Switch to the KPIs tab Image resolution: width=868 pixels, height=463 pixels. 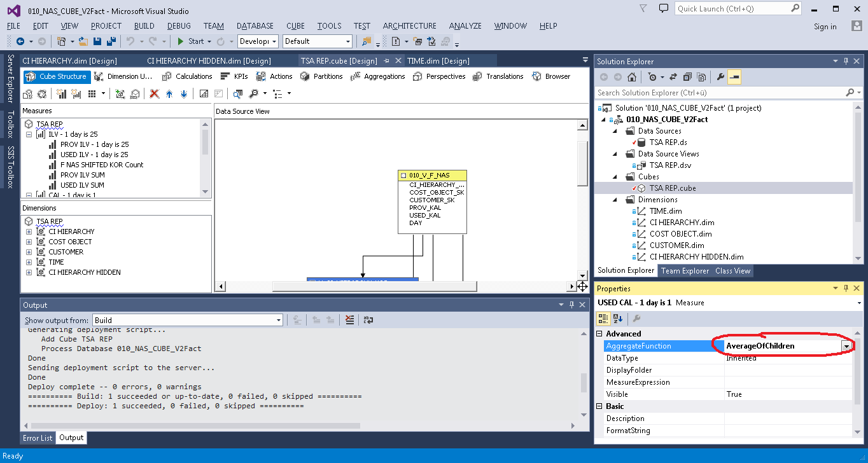(x=234, y=76)
